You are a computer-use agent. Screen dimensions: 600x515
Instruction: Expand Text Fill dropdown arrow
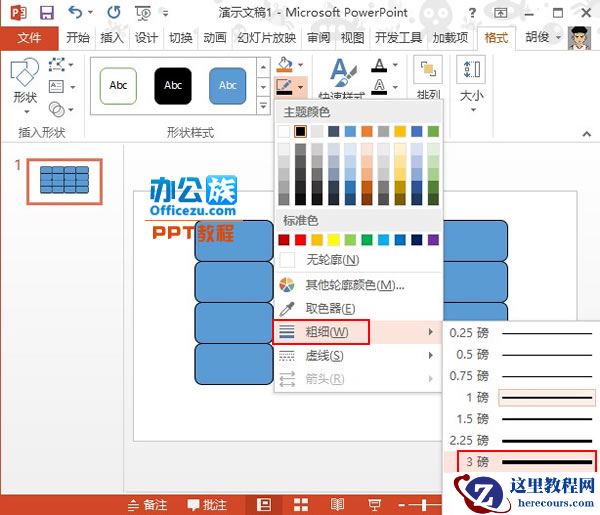(x=395, y=65)
